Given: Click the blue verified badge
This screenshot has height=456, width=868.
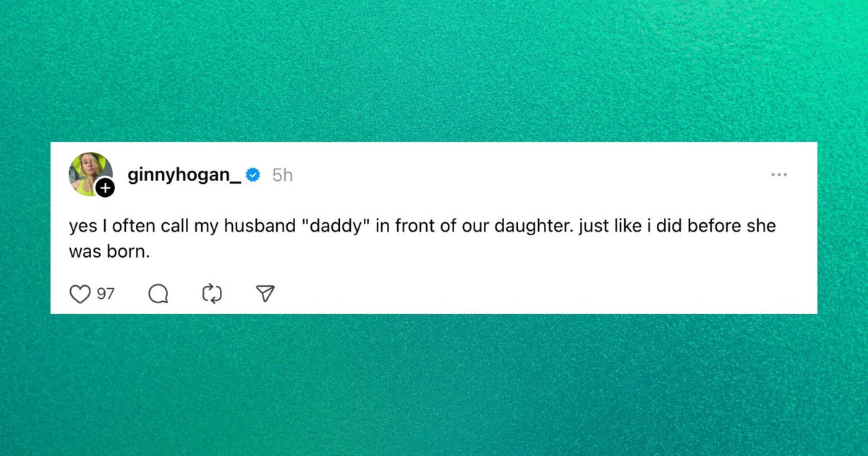Looking at the screenshot, I should click(x=253, y=175).
